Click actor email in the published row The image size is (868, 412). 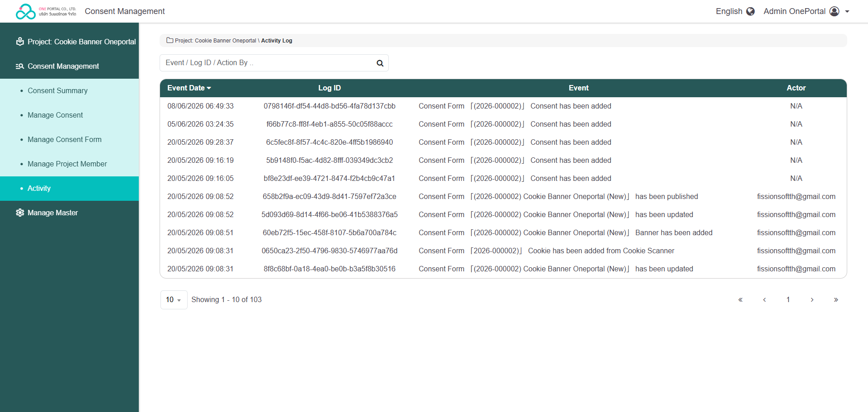(x=796, y=197)
